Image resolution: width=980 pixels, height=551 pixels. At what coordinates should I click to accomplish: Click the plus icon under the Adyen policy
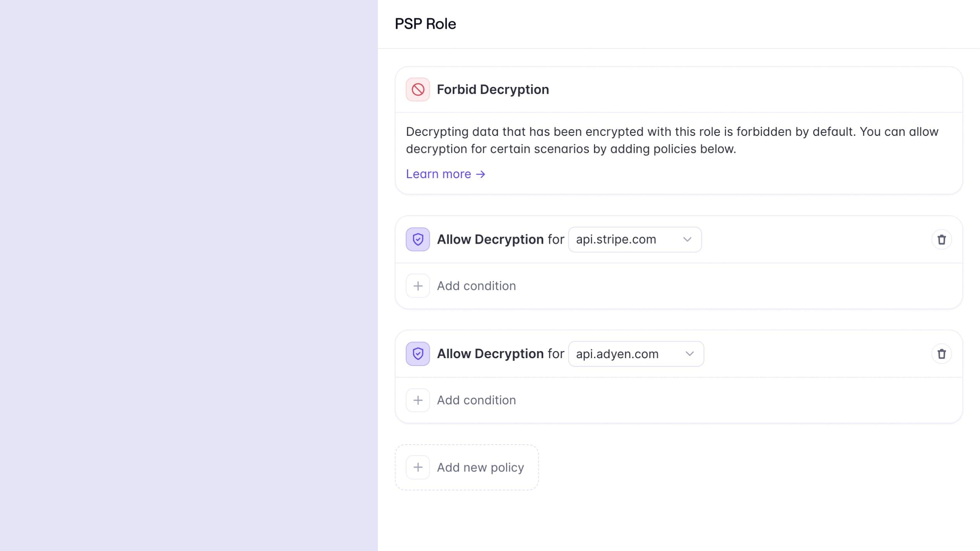[x=417, y=400]
